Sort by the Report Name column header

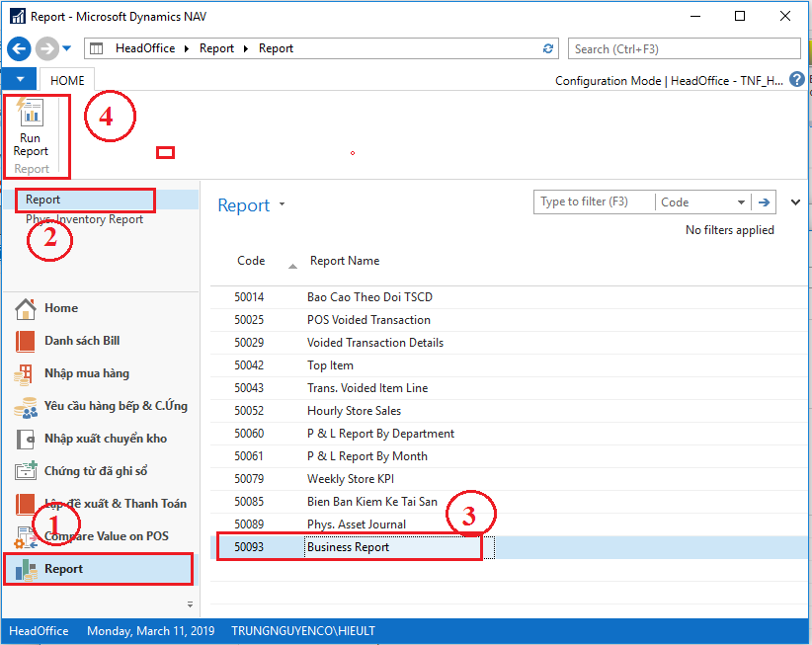point(345,261)
